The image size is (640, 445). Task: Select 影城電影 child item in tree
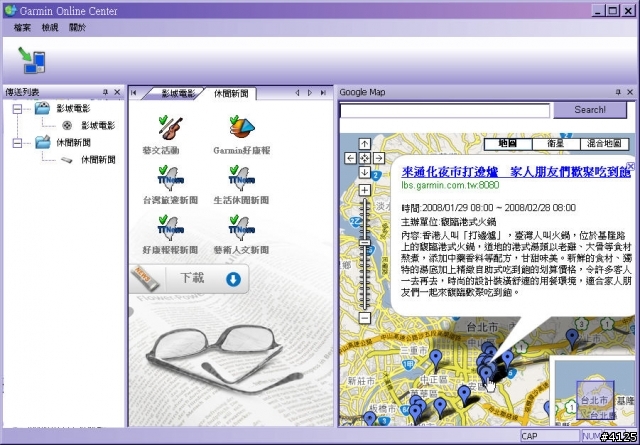click(98, 125)
